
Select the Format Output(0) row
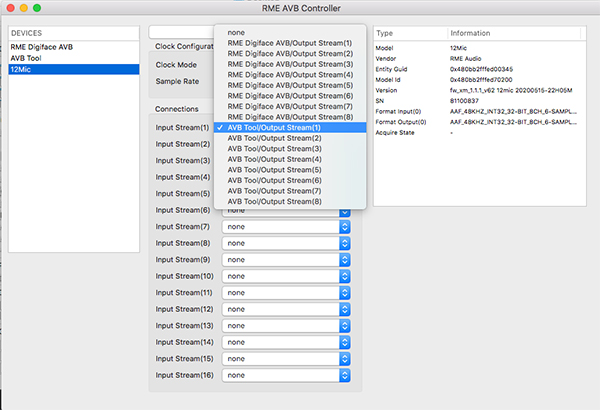480,122
